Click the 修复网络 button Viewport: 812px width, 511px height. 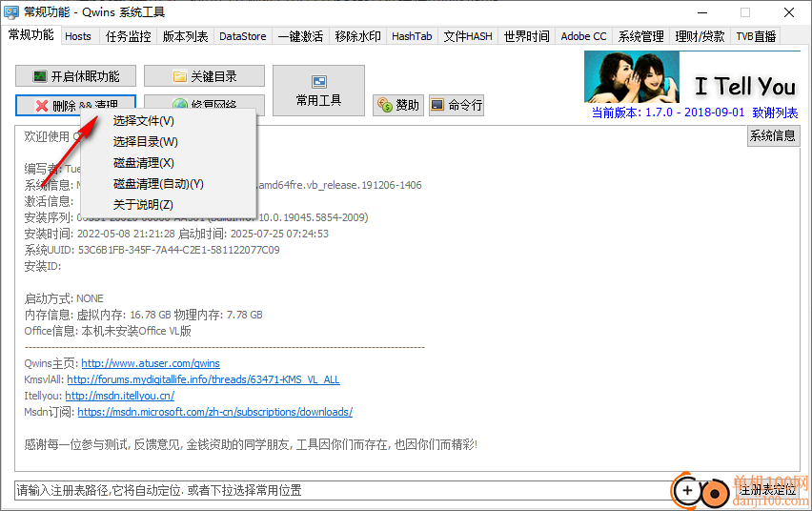[204, 105]
